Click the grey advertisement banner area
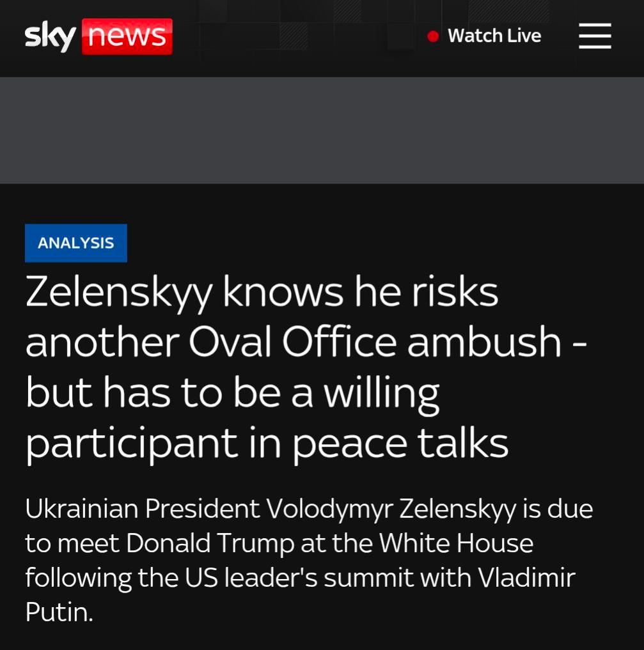 322,130
